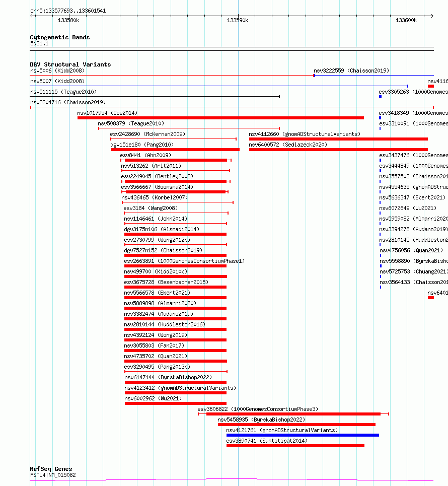Select nsv3055803 (Fan2017) label

click(154, 345)
